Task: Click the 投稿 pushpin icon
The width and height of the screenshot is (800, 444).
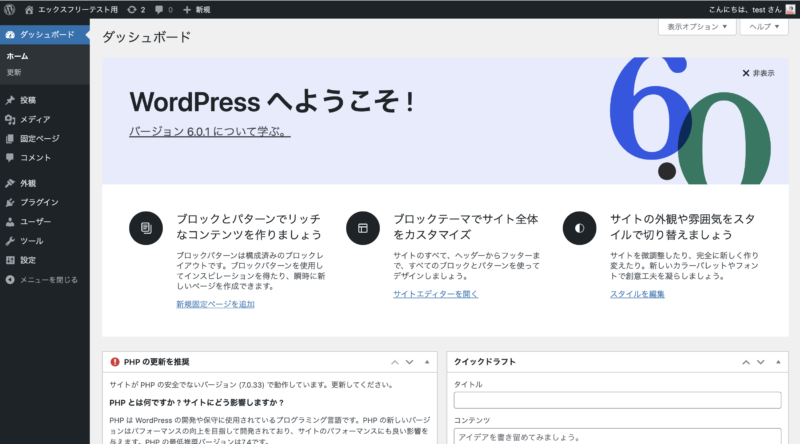Action: pyautogui.click(x=10, y=100)
